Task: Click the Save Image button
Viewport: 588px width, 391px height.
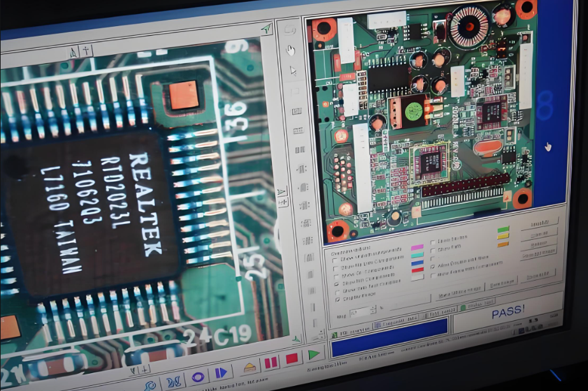Action: 501,284
